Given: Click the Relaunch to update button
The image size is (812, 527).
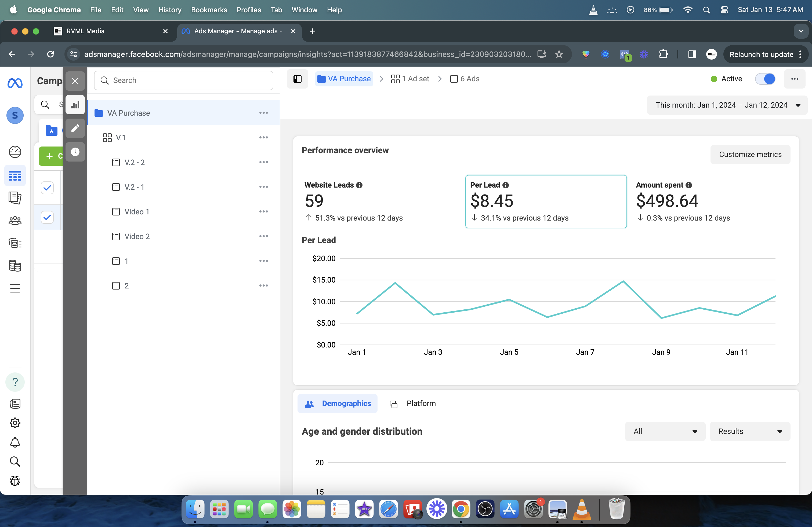Looking at the screenshot, I should click(766, 54).
